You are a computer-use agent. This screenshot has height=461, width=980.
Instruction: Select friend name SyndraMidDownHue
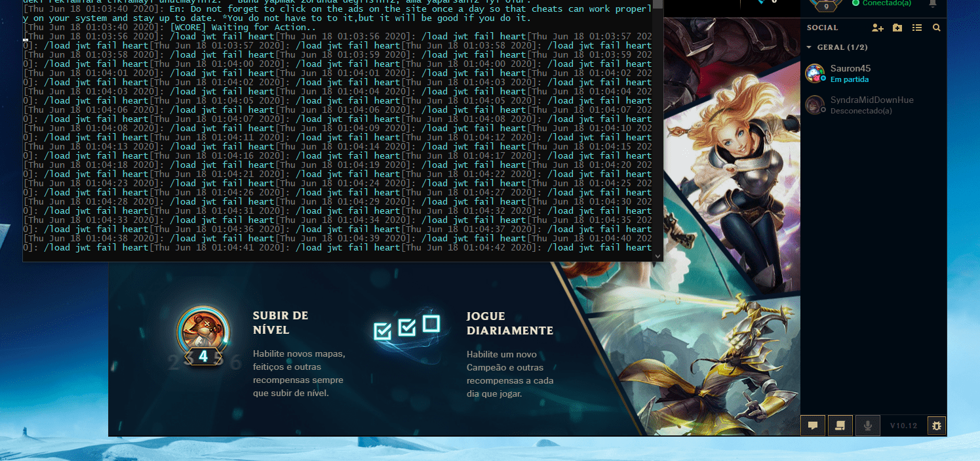click(x=872, y=100)
